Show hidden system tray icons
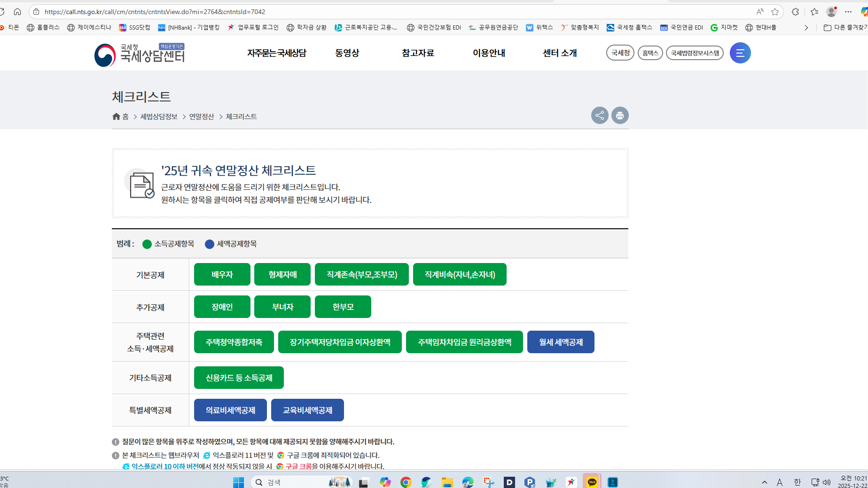This screenshot has width=868, height=488. pyautogui.click(x=765, y=482)
